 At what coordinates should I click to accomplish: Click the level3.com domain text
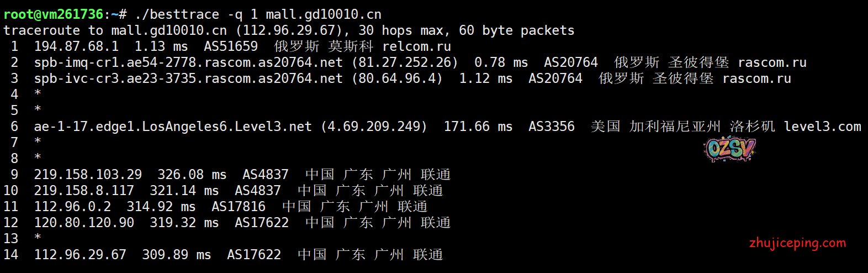pos(822,127)
